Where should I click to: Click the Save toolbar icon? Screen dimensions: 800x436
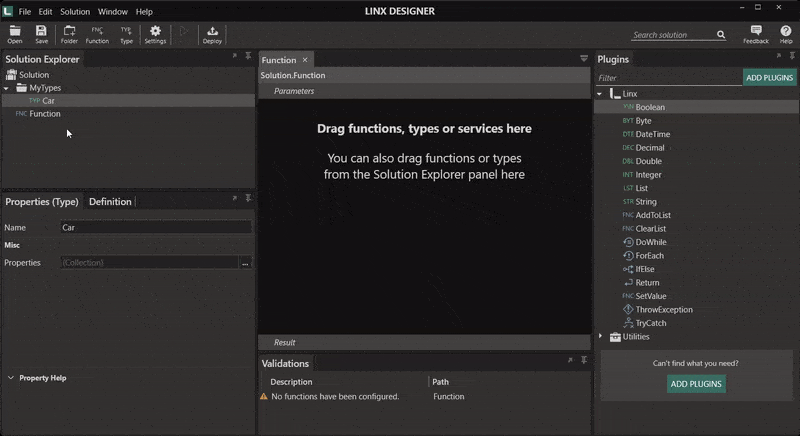(41, 34)
